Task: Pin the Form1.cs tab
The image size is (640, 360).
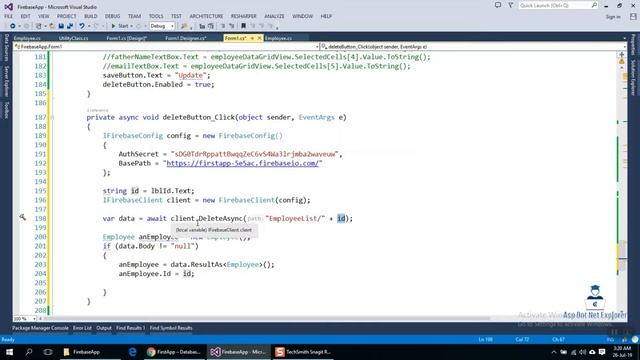Action: 252,38
